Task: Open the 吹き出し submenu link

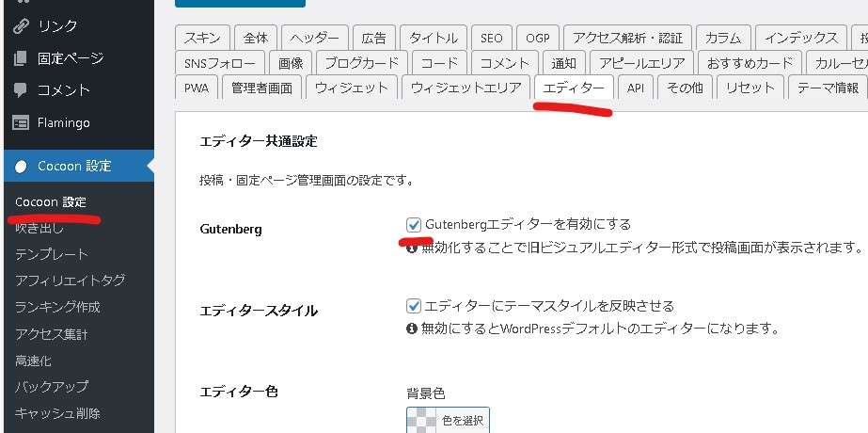Action: [39, 227]
